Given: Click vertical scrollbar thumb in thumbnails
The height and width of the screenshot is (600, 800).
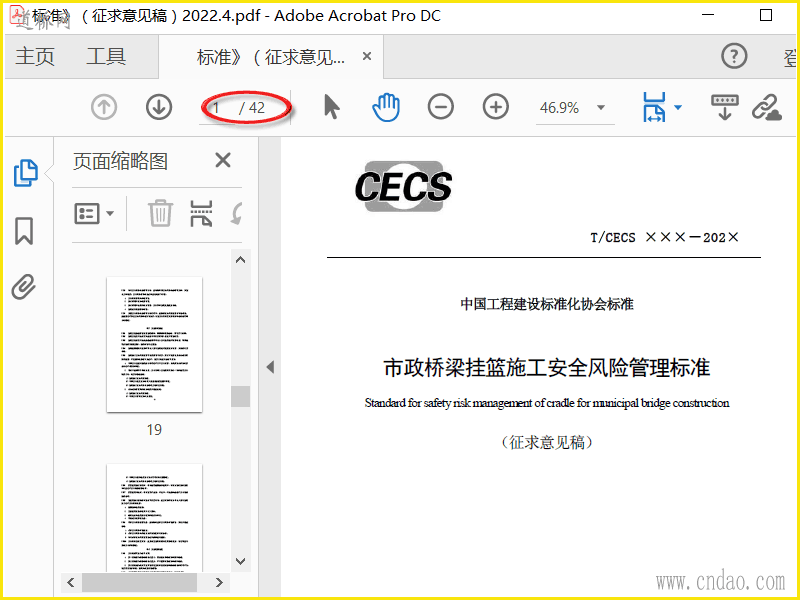Looking at the screenshot, I should [240, 396].
